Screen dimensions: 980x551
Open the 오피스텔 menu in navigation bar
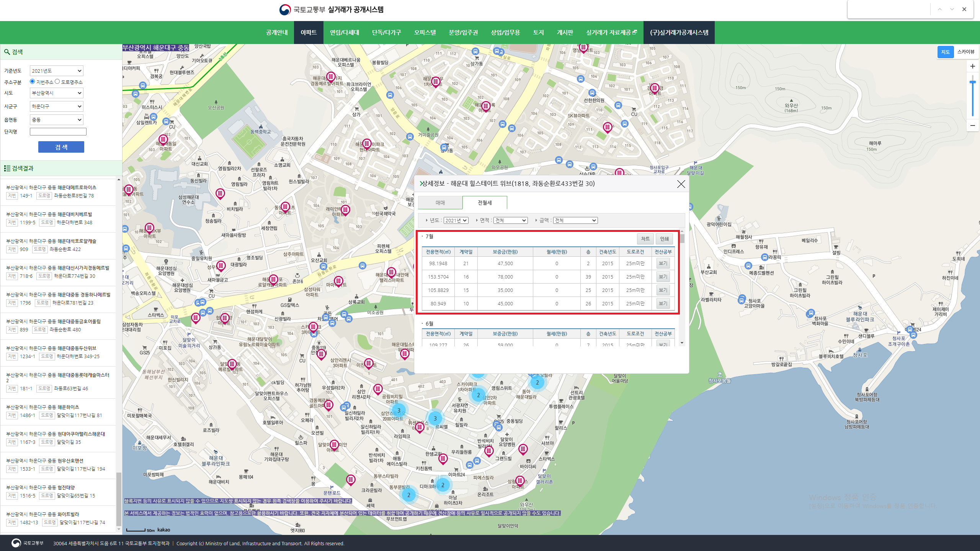tap(425, 33)
